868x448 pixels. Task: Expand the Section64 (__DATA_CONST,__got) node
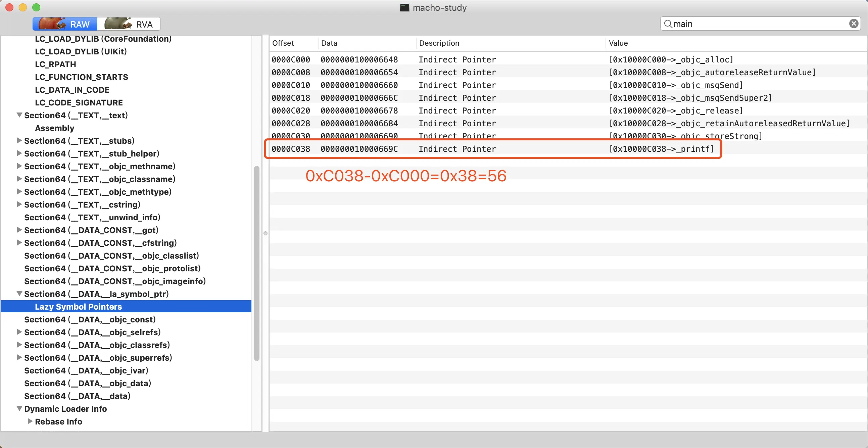pyautogui.click(x=19, y=230)
